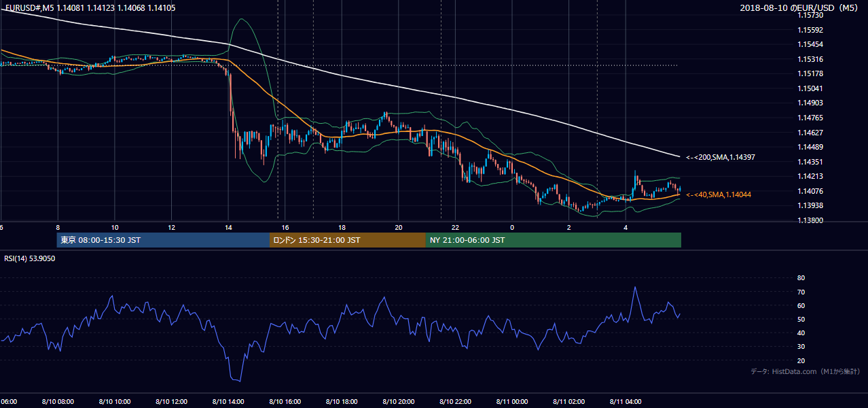Click price axis label 1.14213
This screenshot has width=868, height=408.
pyautogui.click(x=810, y=176)
